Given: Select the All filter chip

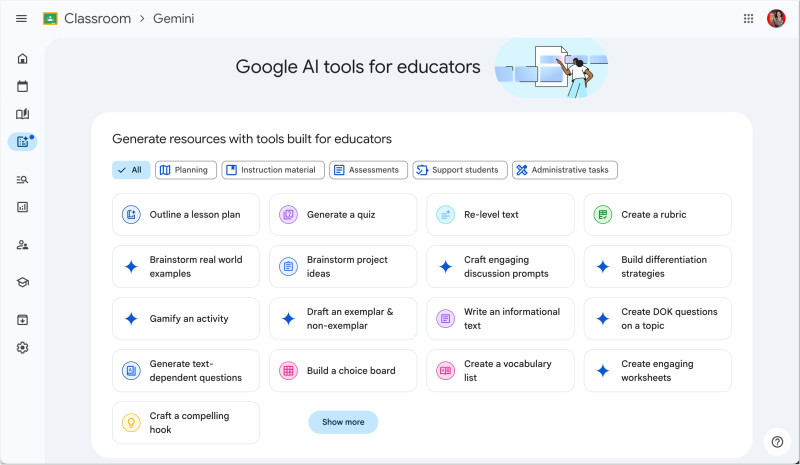Looking at the screenshot, I should pyautogui.click(x=131, y=170).
